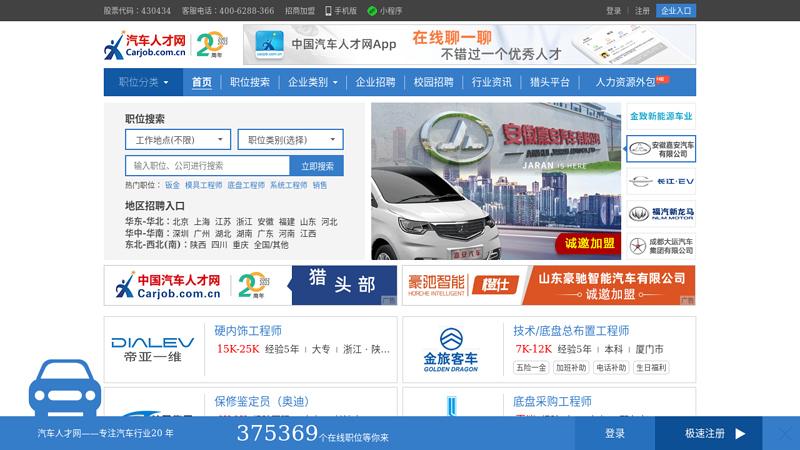800x450 pixels.
Task: Click the 金旅客车 Golden Dragon logo
Action: point(451,350)
